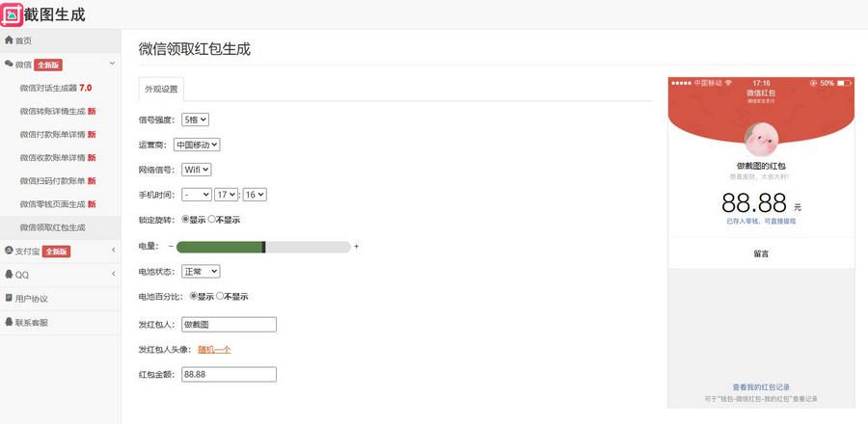Open the 运营商 carrier dropdown
The height and width of the screenshot is (424, 868).
click(197, 145)
